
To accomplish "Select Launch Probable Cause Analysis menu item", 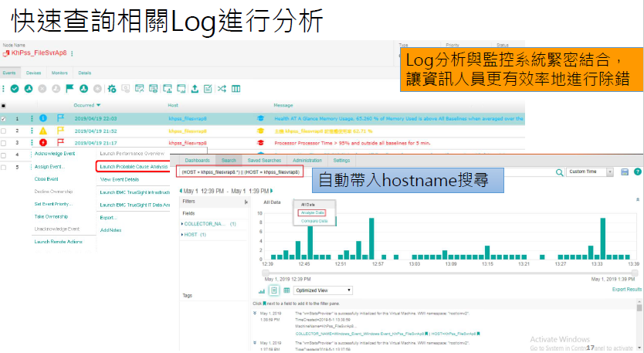I will (x=134, y=166).
